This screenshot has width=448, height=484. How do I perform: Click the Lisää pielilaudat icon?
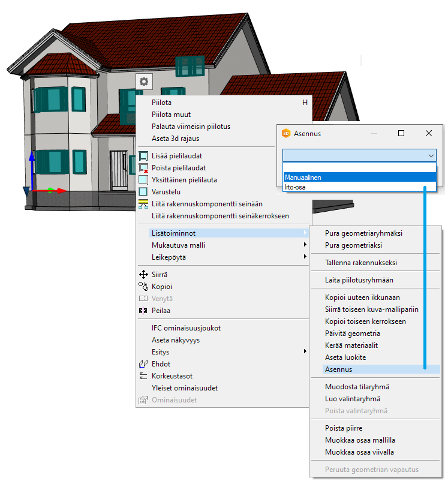(x=143, y=156)
